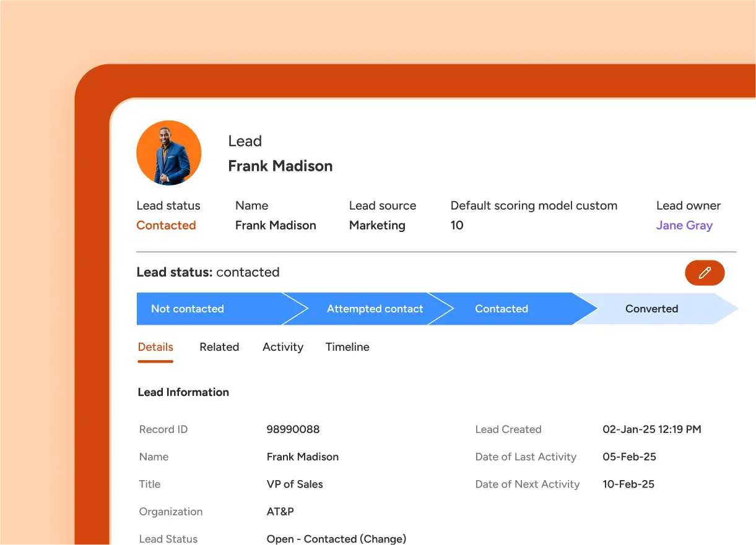The height and width of the screenshot is (545, 756).
Task: Switch to the Activity tab
Action: [x=282, y=347]
